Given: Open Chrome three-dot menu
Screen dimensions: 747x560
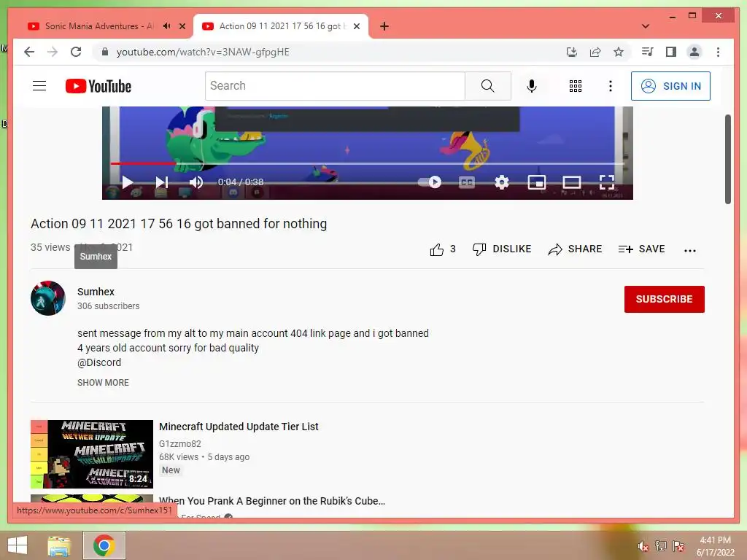Looking at the screenshot, I should click(718, 52).
